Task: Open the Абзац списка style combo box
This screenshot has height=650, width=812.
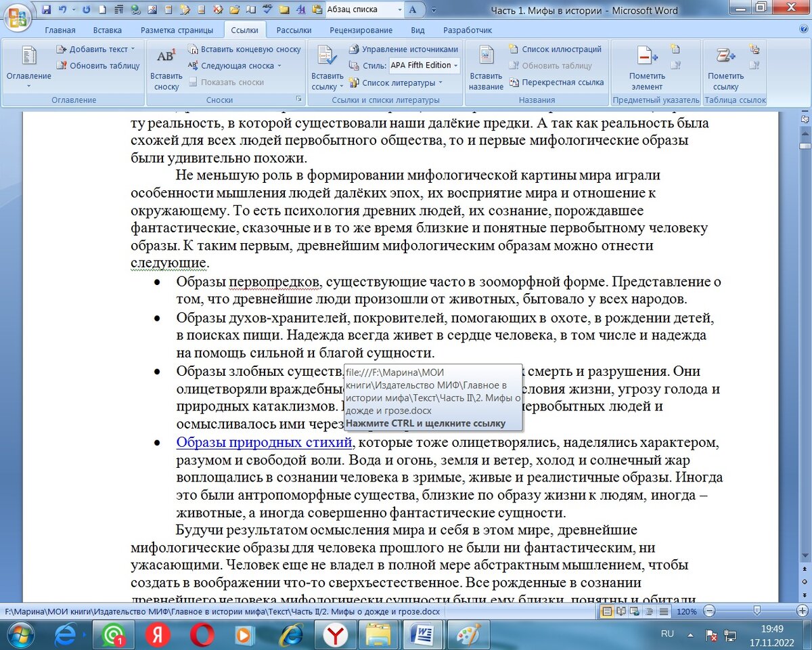Action: 364,10
